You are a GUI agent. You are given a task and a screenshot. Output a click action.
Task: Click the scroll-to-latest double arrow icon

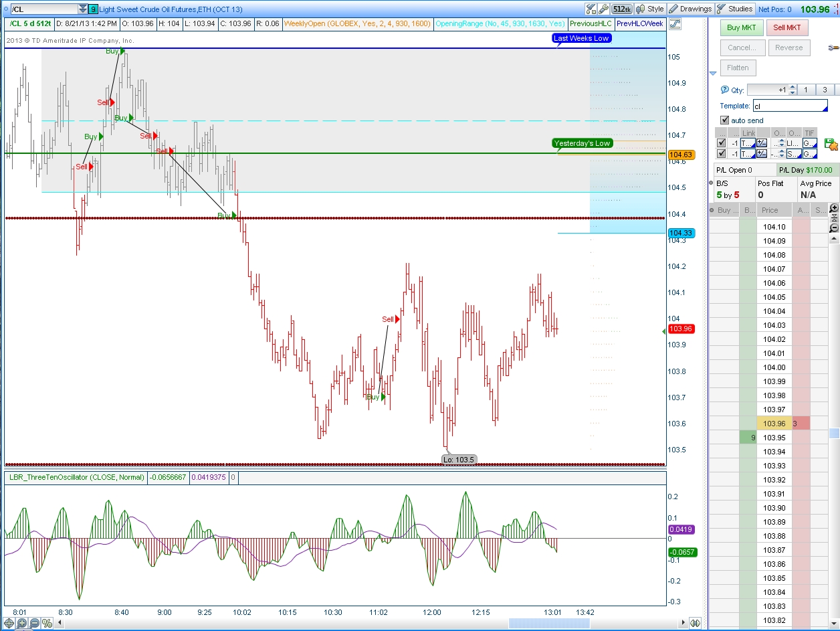tap(696, 623)
